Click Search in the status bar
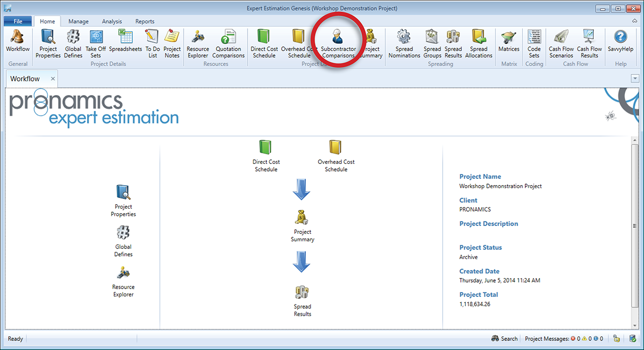644x350 pixels. pyautogui.click(x=505, y=338)
